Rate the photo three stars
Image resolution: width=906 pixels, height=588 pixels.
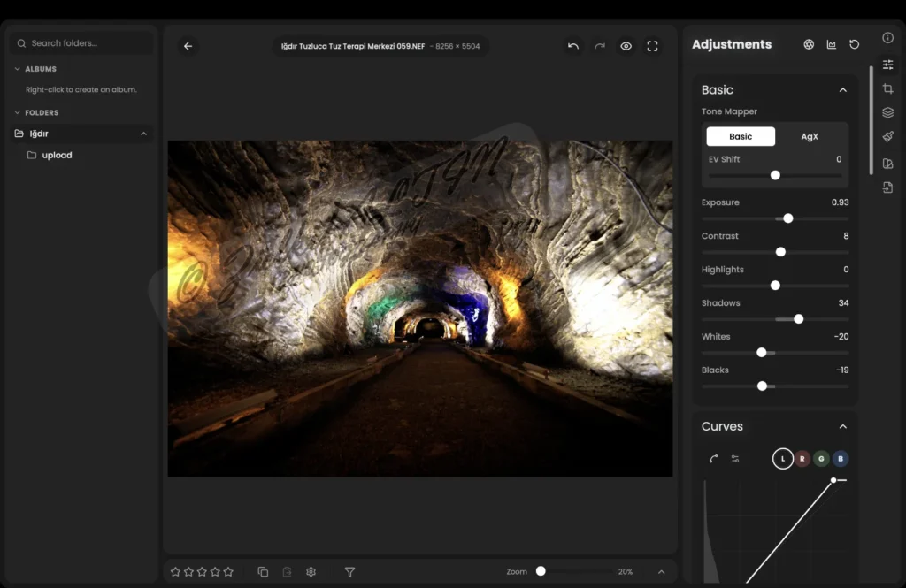202,572
